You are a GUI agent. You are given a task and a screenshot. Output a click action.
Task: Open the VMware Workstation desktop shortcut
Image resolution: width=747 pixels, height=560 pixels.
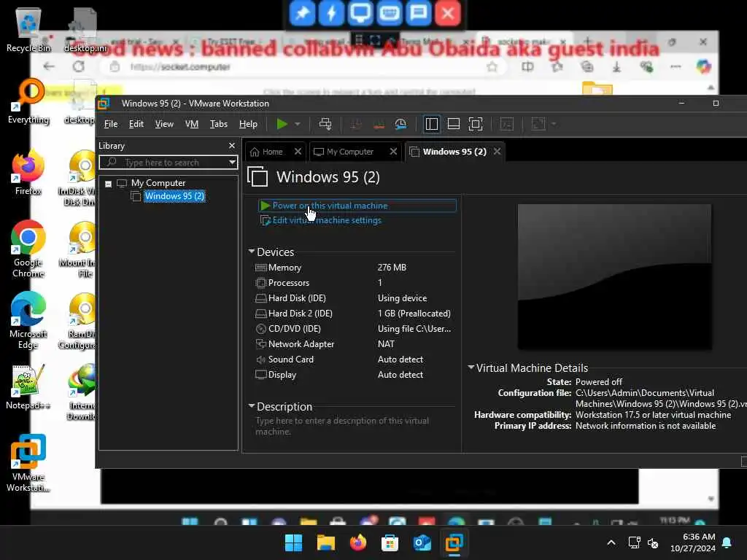click(28, 463)
